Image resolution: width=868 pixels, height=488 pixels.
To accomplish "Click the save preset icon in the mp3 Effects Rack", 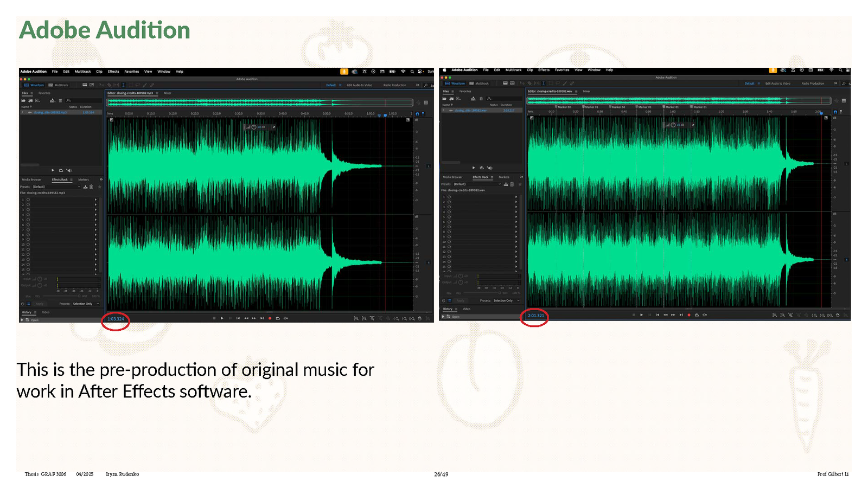I will click(x=85, y=187).
